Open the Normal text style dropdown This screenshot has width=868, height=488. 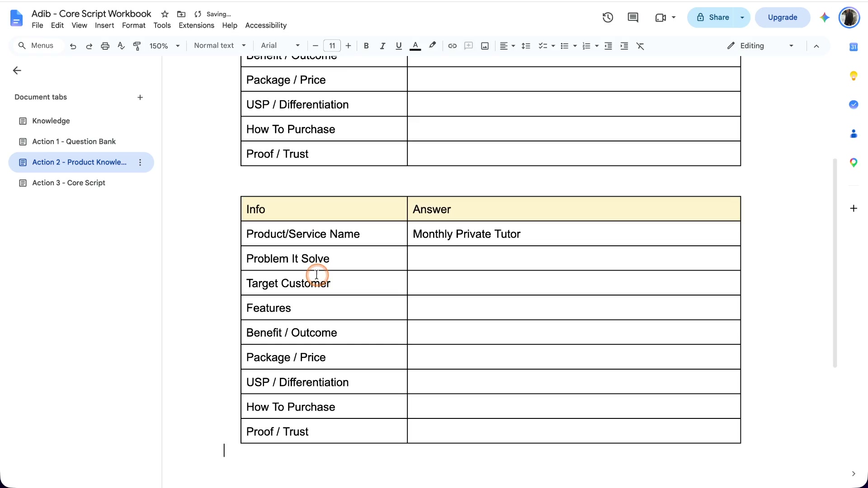click(x=220, y=46)
